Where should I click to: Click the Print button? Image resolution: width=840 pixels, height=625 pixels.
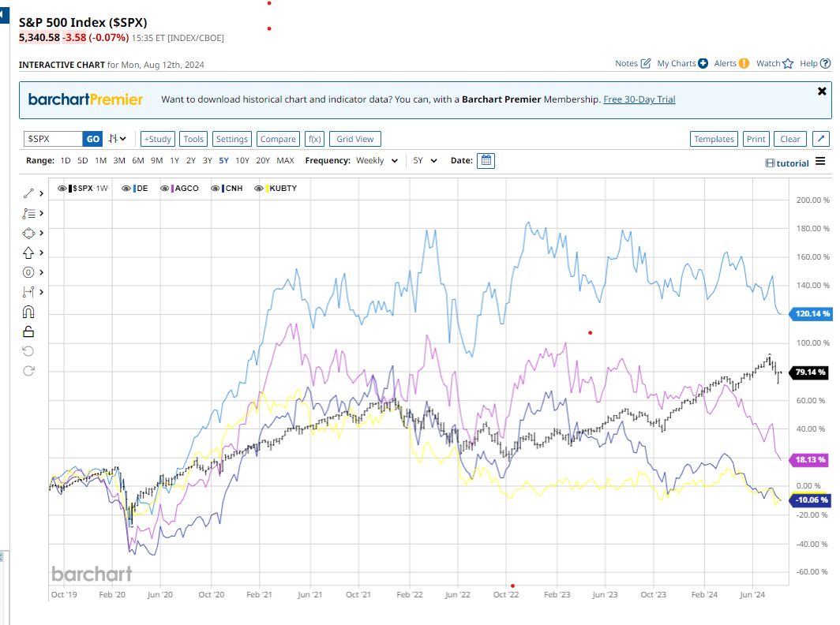[x=756, y=139]
